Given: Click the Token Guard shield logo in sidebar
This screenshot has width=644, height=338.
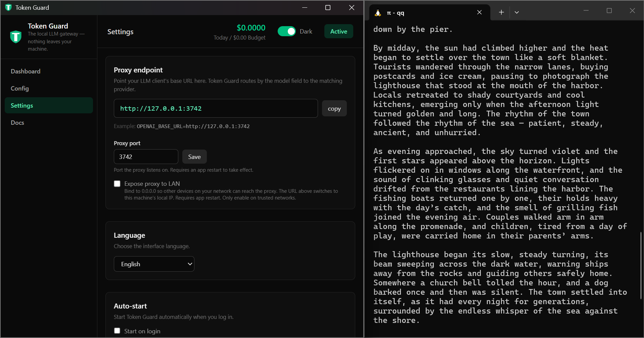Looking at the screenshot, I should (x=16, y=37).
